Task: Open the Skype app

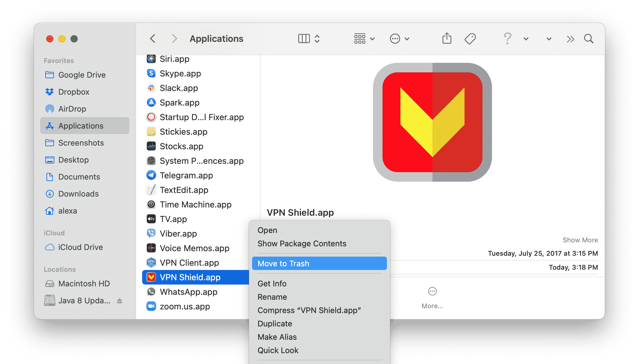Action: click(179, 73)
